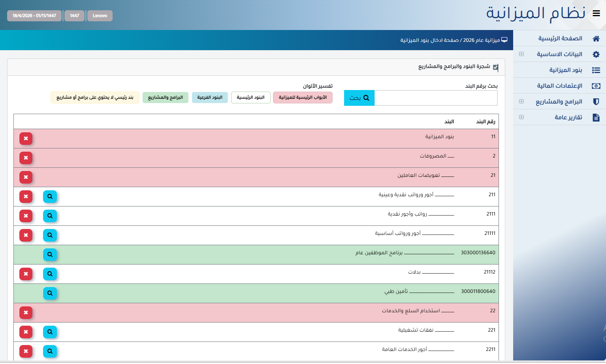Expand تقارير عامة plus icon
Image resolution: width=606 pixels, height=364 pixels.
tap(521, 117)
